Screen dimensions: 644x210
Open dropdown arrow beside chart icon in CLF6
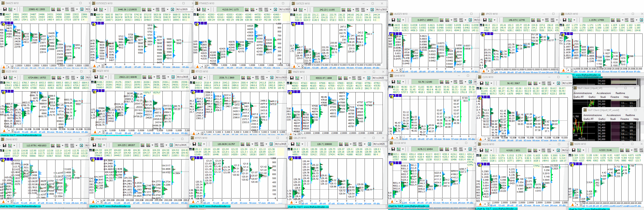pyautogui.click(x=491, y=83)
